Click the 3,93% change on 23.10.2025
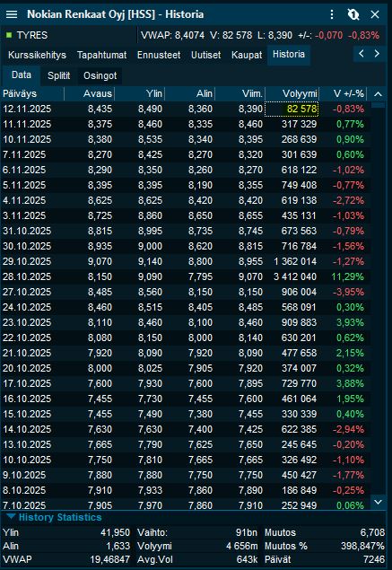The image size is (392, 570). 350,323
